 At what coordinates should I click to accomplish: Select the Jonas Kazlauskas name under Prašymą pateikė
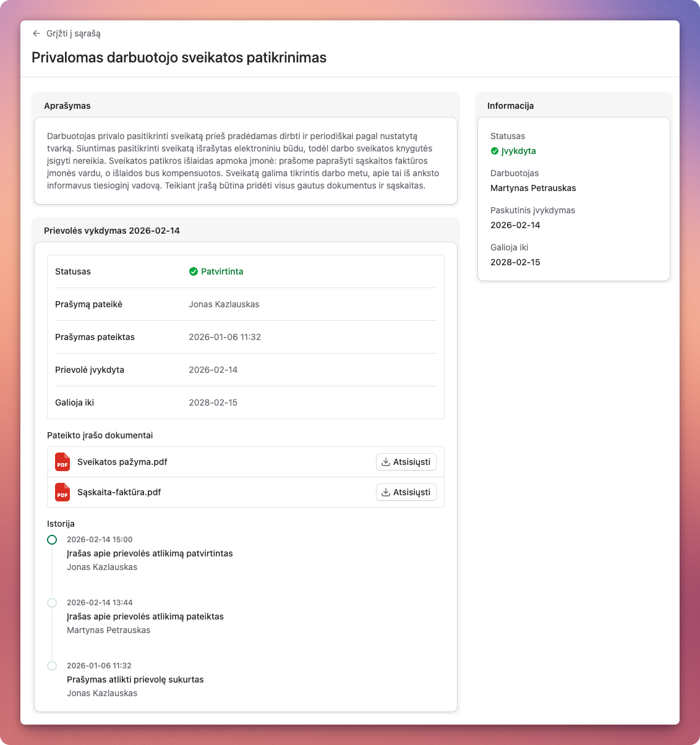[224, 304]
